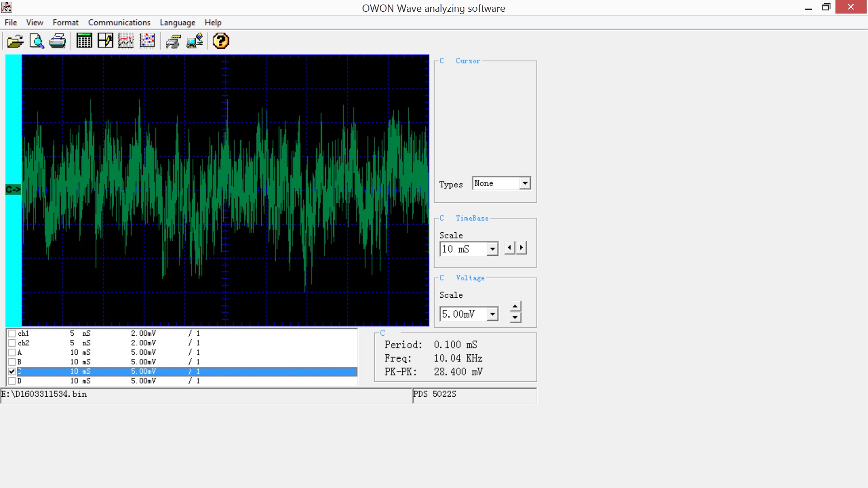Open the View menu

coord(35,23)
